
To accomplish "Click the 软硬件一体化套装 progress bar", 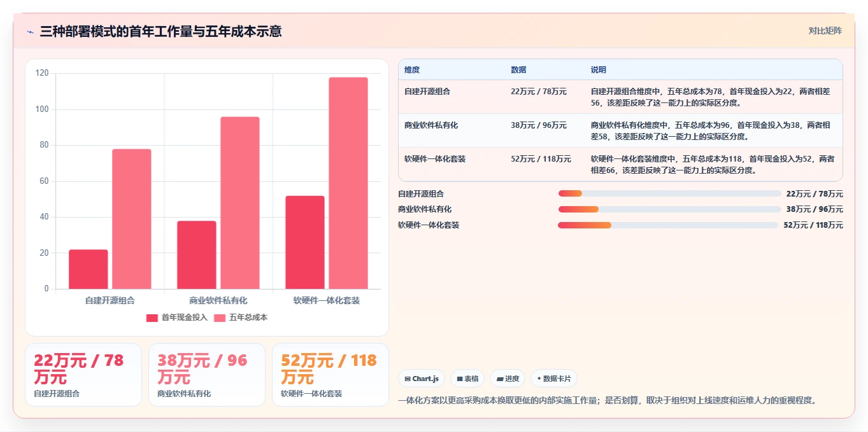I will pos(668,225).
